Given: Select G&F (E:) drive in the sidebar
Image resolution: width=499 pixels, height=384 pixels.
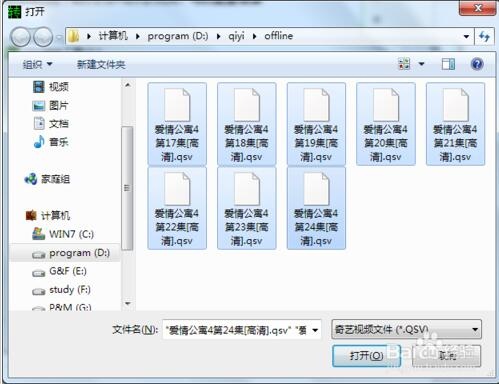Looking at the screenshot, I should 68,271.
